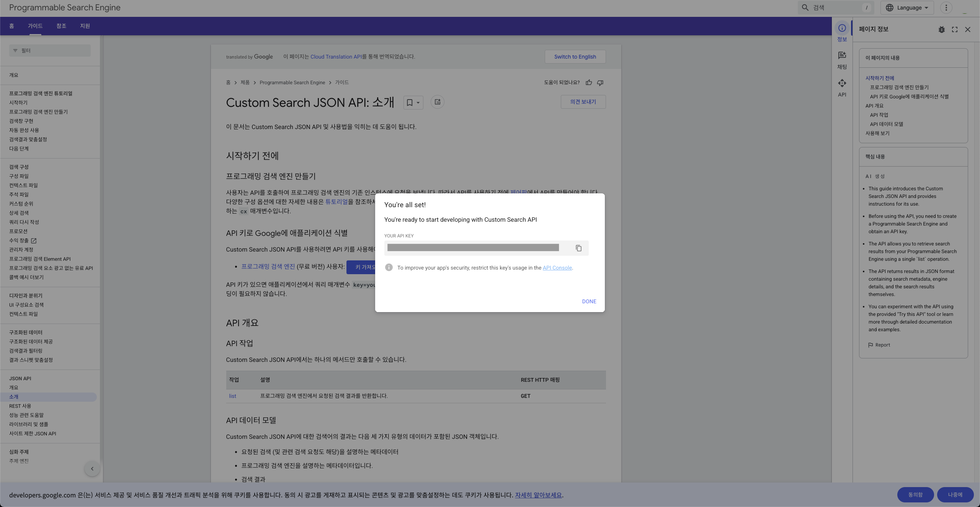Open the bookmark dropdown button
This screenshot has width=980, height=507.
[413, 102]
